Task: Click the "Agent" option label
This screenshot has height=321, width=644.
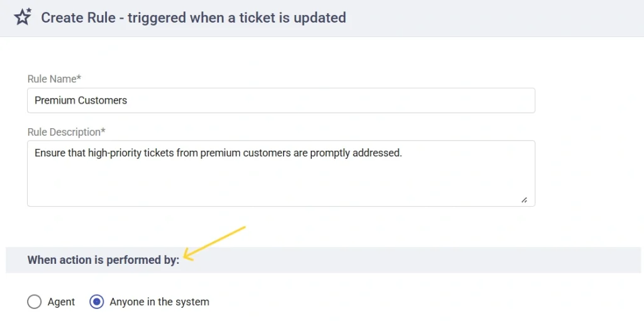Action: (61, 302)
